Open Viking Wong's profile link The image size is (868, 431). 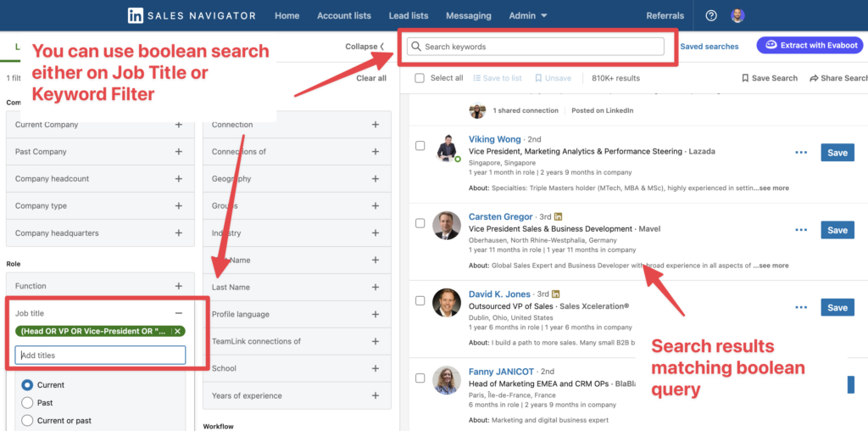(495, 139)
